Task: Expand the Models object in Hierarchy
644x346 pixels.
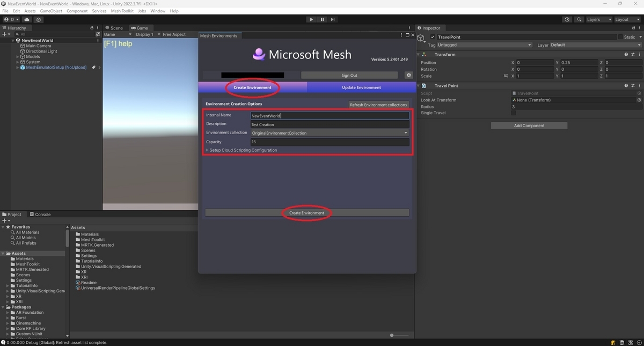Action: click(18, 56)
